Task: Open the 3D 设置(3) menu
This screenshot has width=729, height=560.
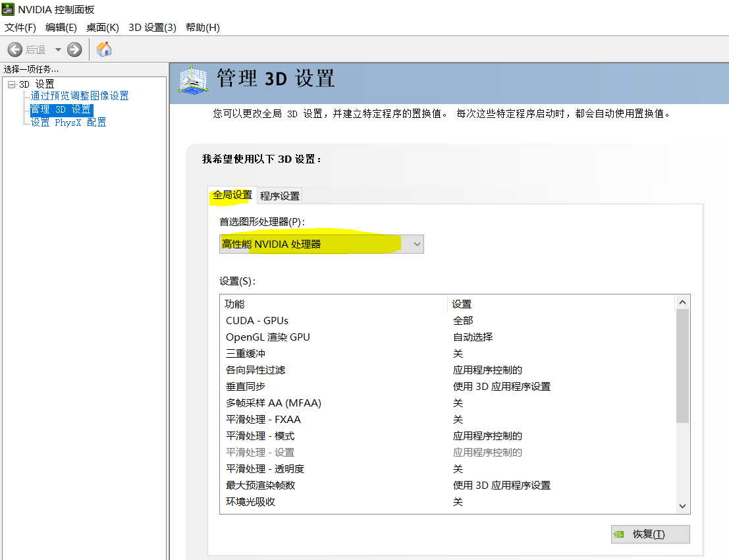Action: point(153,28)
